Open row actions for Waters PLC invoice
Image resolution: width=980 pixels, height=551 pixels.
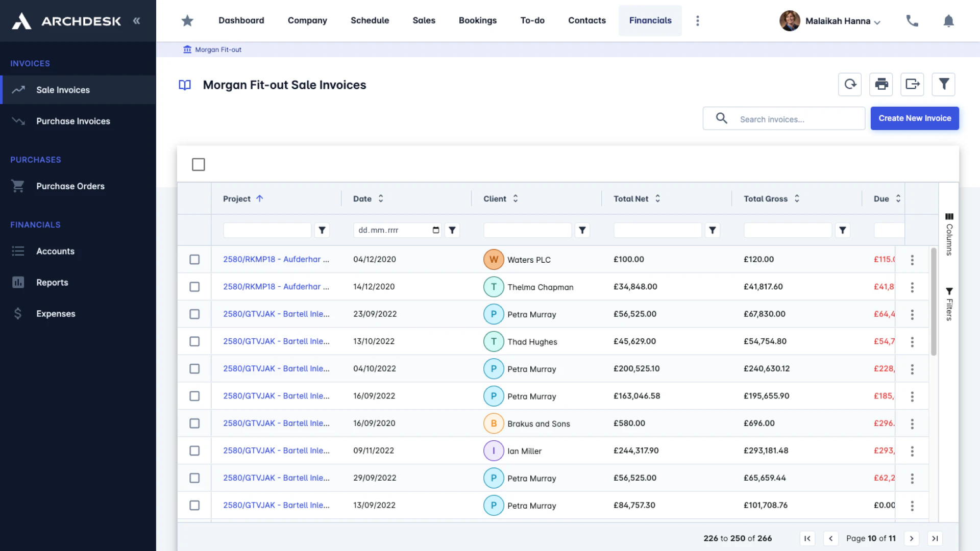point(912,259)
